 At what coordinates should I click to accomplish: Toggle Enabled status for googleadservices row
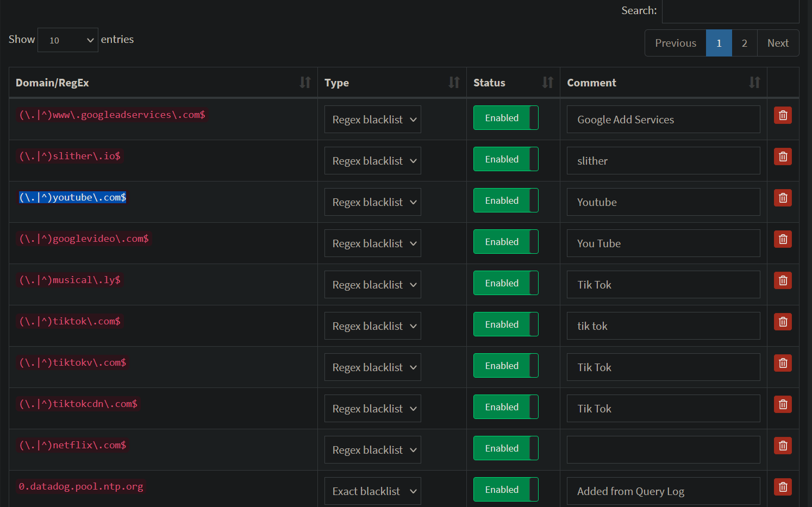coord(506,118)
